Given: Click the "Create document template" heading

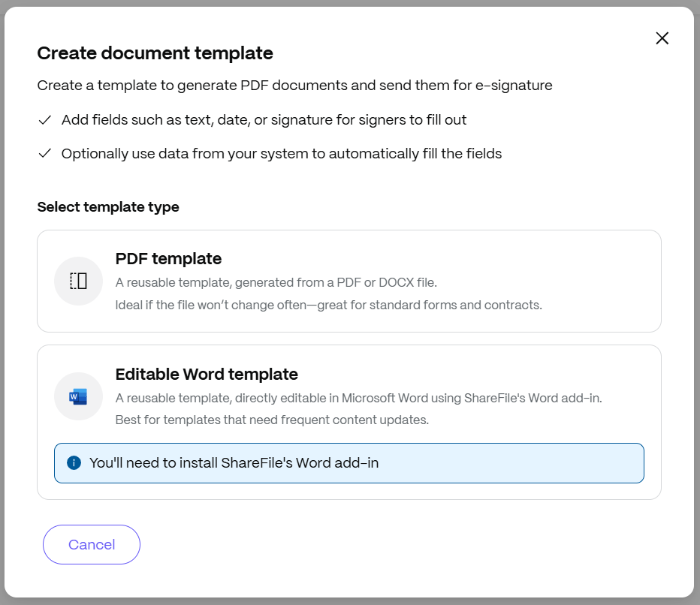Looking at the screenshot, I should tap(155, 53).
